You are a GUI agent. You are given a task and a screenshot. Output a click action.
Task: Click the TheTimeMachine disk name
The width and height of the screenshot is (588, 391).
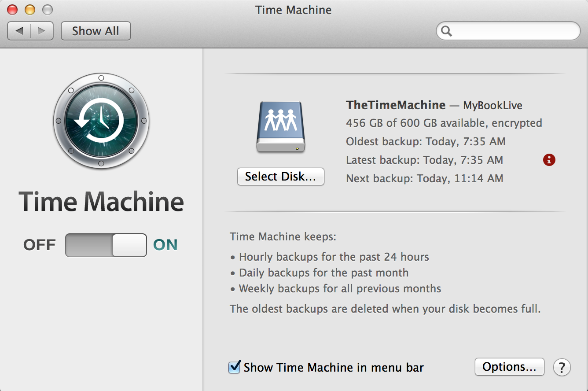pyautogui.click(x=396, y=105)
